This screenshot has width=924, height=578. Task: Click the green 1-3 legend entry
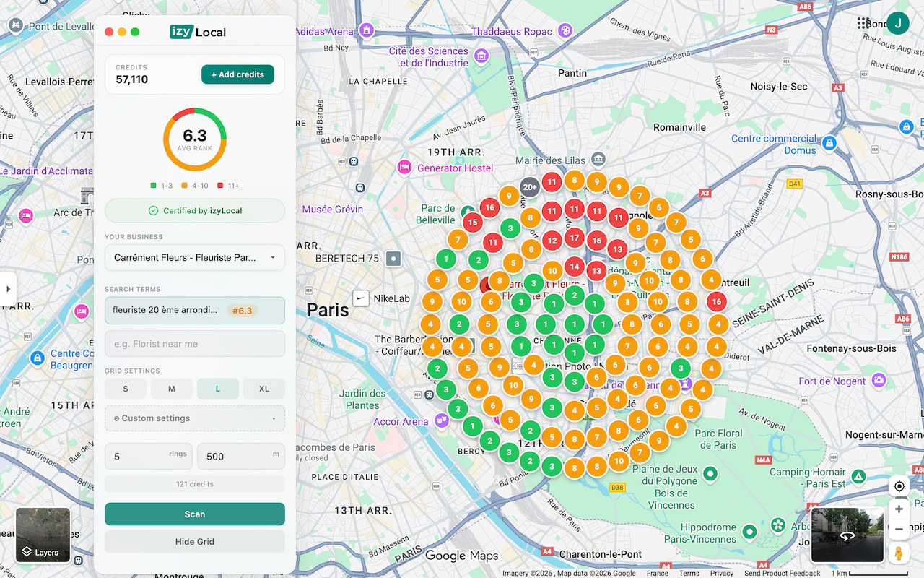(x=162, y=186)
